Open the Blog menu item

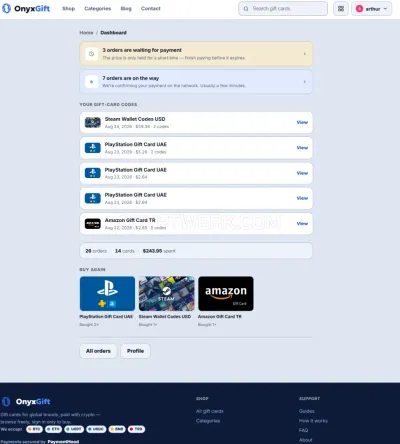(x=126, y=9)
